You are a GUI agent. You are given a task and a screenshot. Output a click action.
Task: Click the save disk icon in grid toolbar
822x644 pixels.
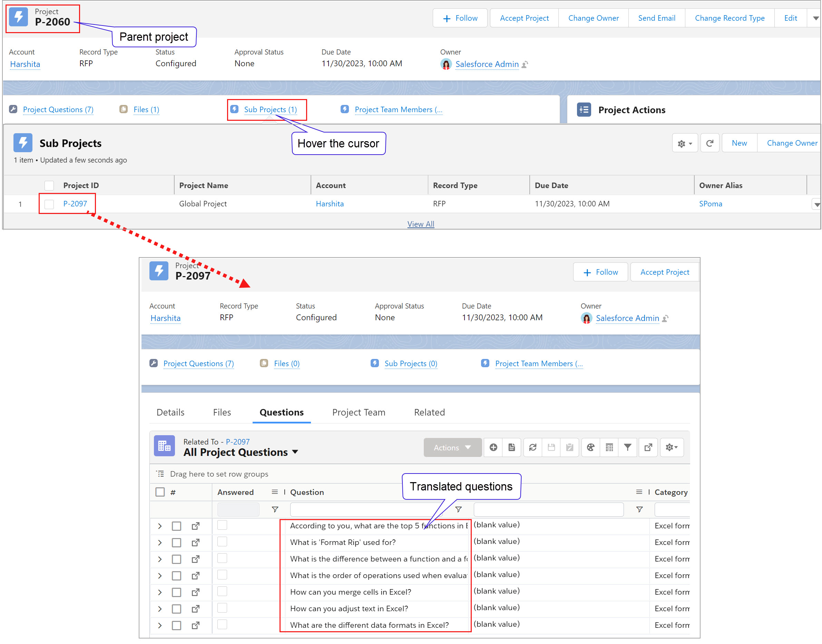click(551, 448)
